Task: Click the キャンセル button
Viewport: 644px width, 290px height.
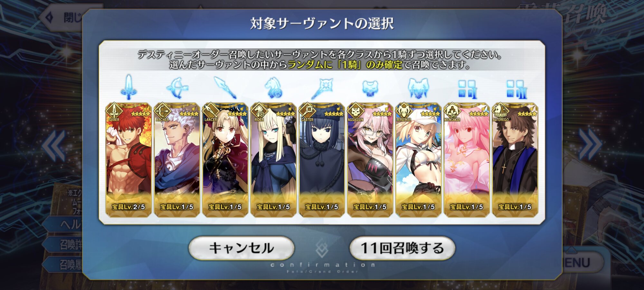Action: coord(241,248)
